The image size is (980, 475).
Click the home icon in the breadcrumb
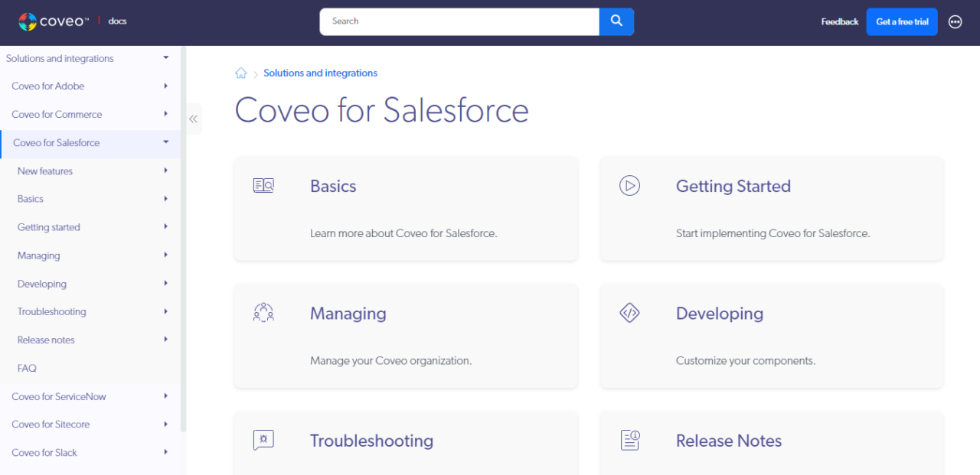[x=240, y=72]
